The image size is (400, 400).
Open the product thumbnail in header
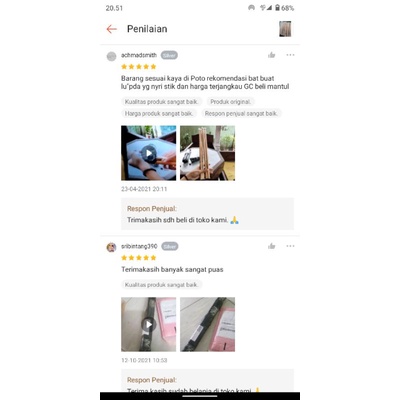click(x=285, y=29)
